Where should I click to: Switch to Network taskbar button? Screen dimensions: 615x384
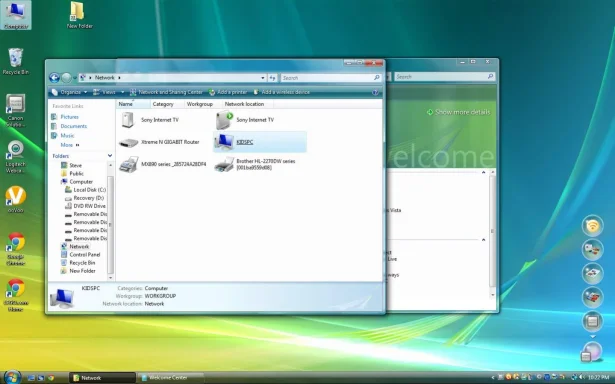coord(102,378)
